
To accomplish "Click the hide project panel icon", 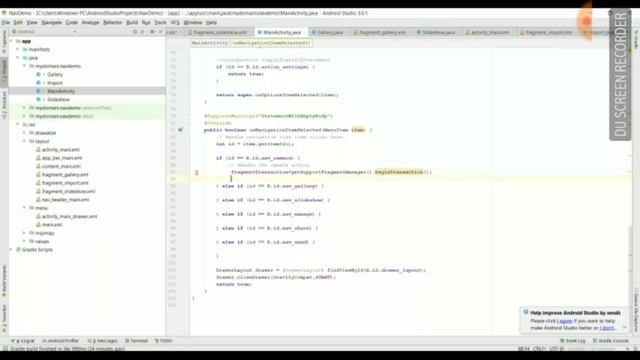I will [160, 32].
